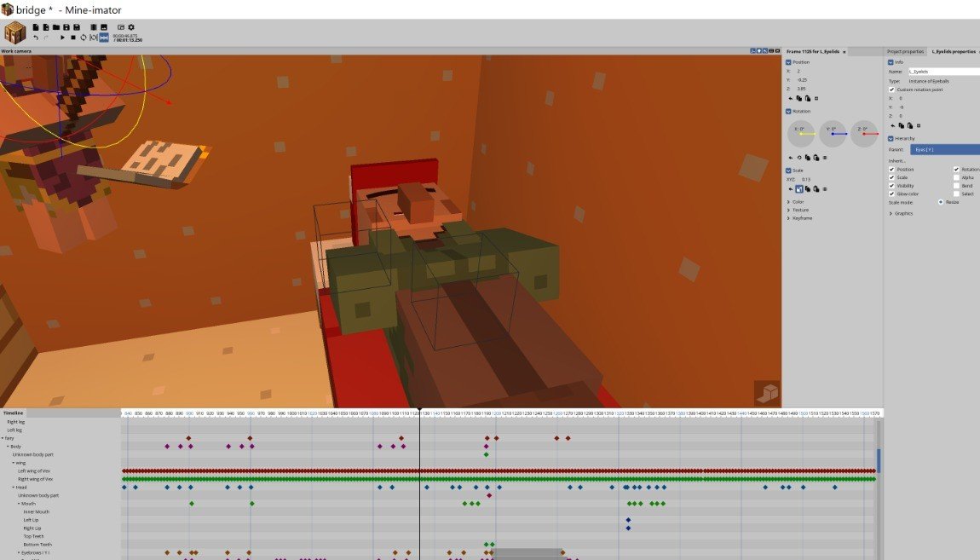Image resolution: width=980 pixels, height=560 pixels.
Task: Select the Resize scale mode radio
Action: (941, 202)
